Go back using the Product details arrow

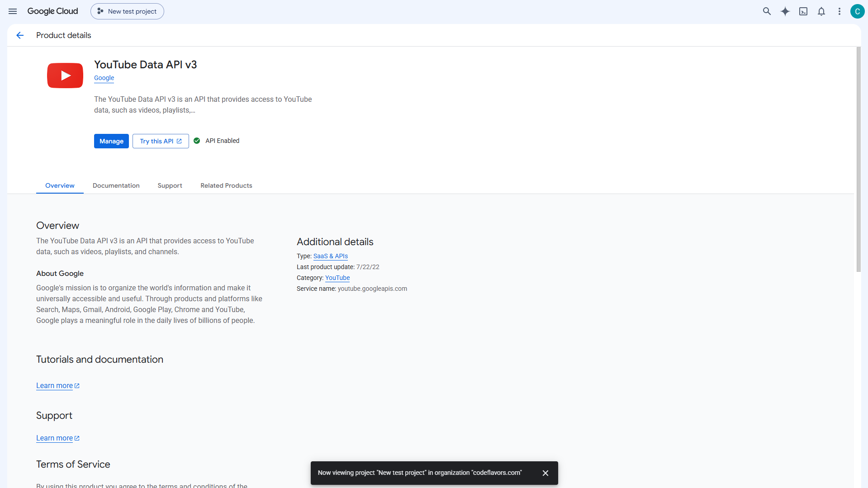pos(20,35)
